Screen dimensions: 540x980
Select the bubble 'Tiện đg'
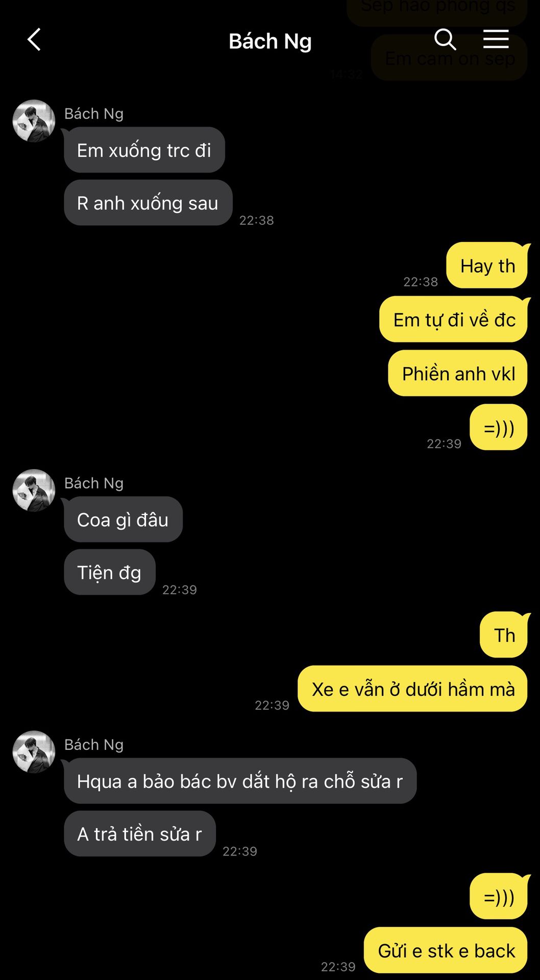(x=110, y=572)
